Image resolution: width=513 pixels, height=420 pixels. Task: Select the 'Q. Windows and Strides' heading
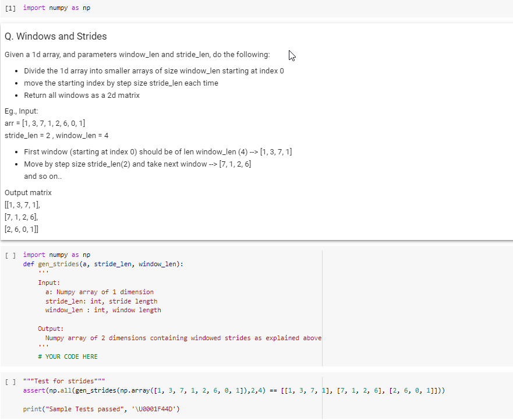55,36
